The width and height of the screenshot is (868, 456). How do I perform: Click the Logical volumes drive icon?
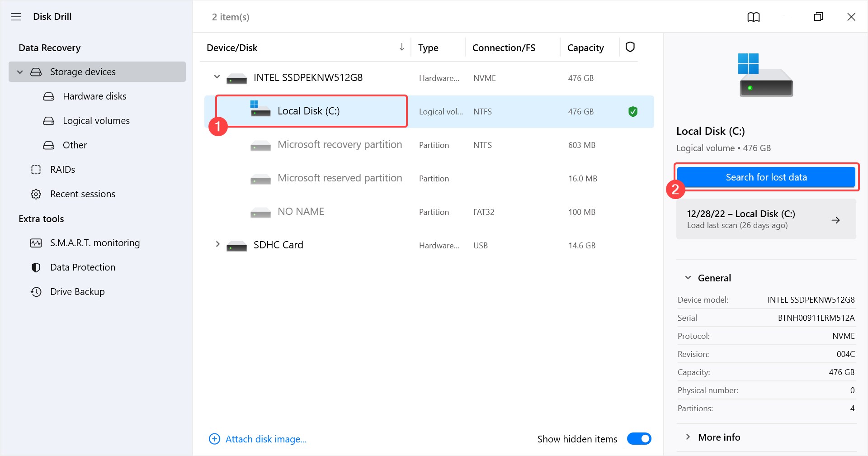(x=49, y=121)
